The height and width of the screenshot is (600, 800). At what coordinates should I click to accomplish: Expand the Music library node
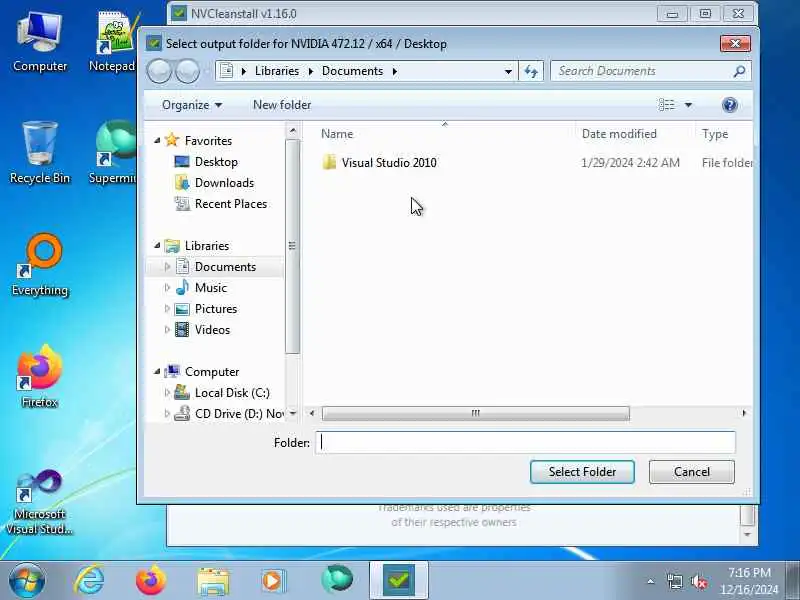167,288
